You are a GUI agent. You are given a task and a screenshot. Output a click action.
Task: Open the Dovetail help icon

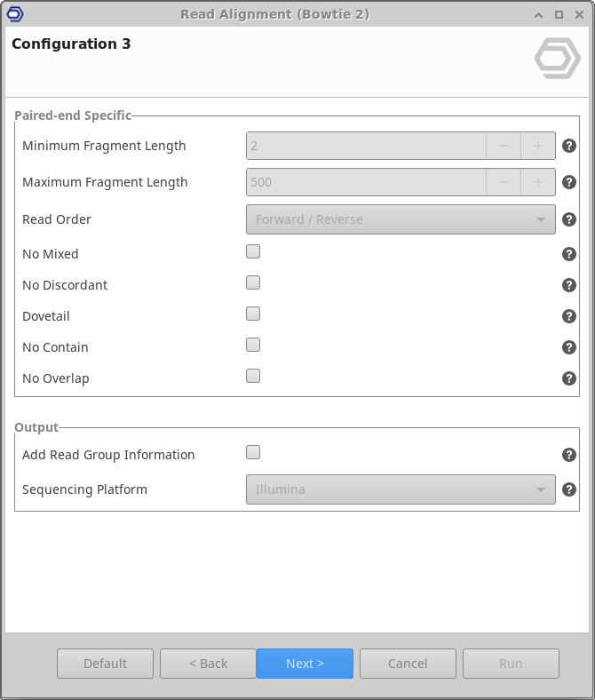click(x=569, y=316)
